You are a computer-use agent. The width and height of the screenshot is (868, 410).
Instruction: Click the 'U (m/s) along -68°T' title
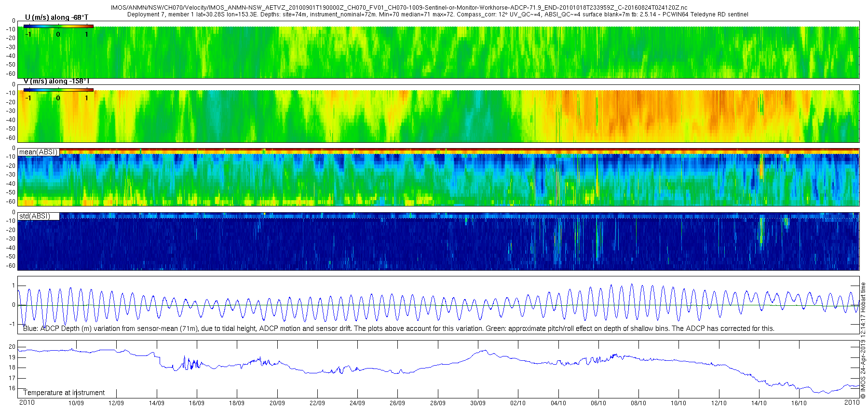point(56,17)
